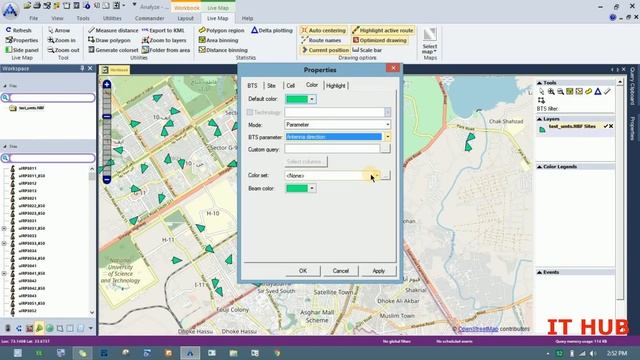
Task: Open the File menu
Action: 33,18
